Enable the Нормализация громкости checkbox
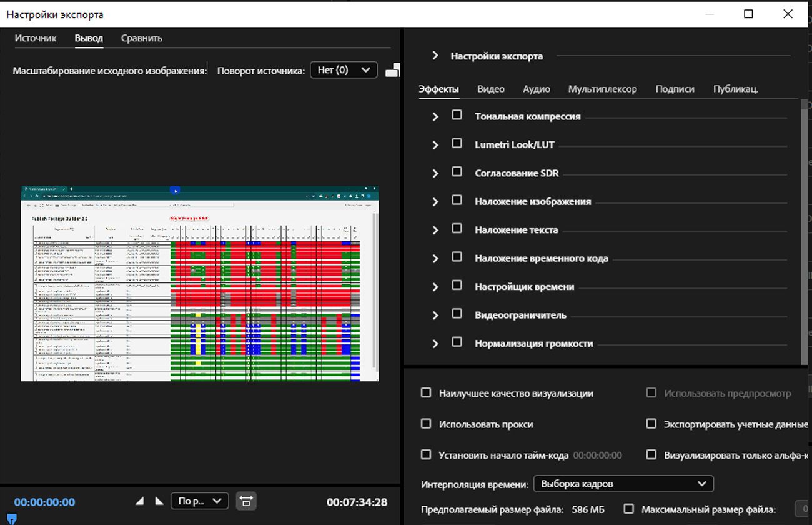 pos(457,342)
